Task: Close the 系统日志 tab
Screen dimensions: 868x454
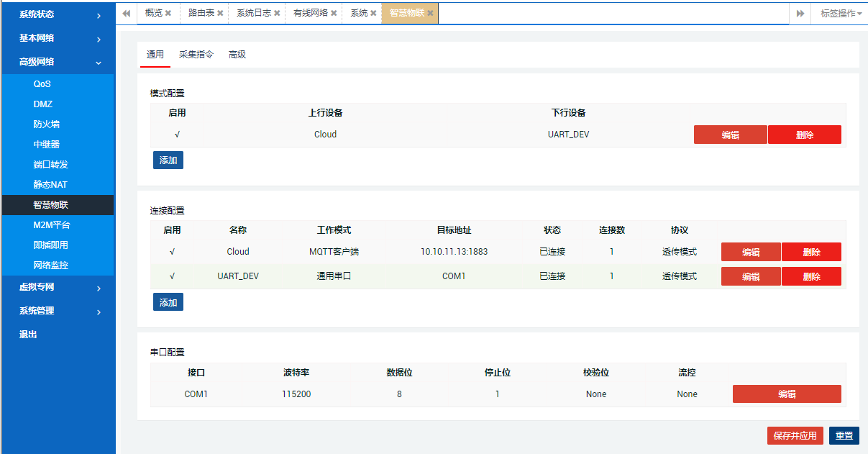Action: (x=275, y=13)
